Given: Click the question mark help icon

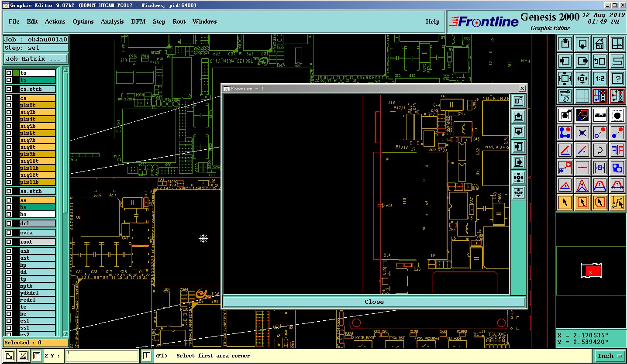Looking at the screenshot, I should [x=617, y=79].
